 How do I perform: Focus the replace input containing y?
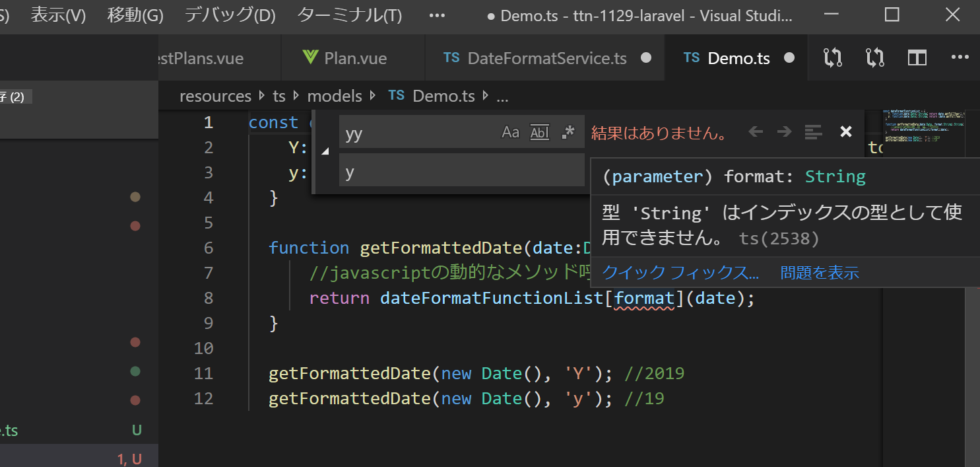(461, 171)
